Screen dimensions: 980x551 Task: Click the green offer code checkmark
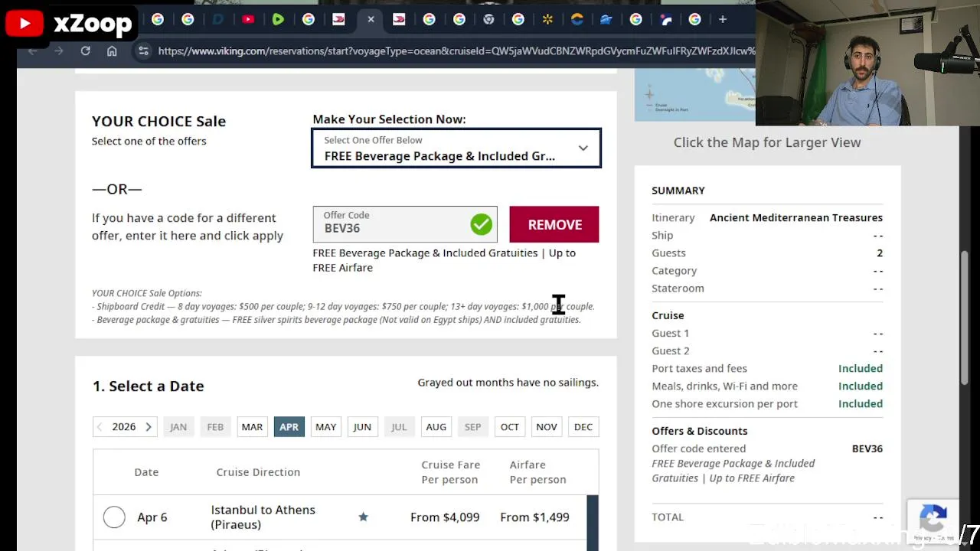pyautogui.click(x=481, y=224)
